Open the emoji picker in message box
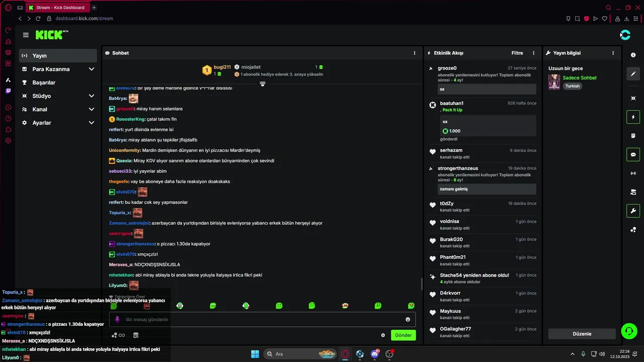The width and height of the screenshot is (644, 362). [408, 319]
